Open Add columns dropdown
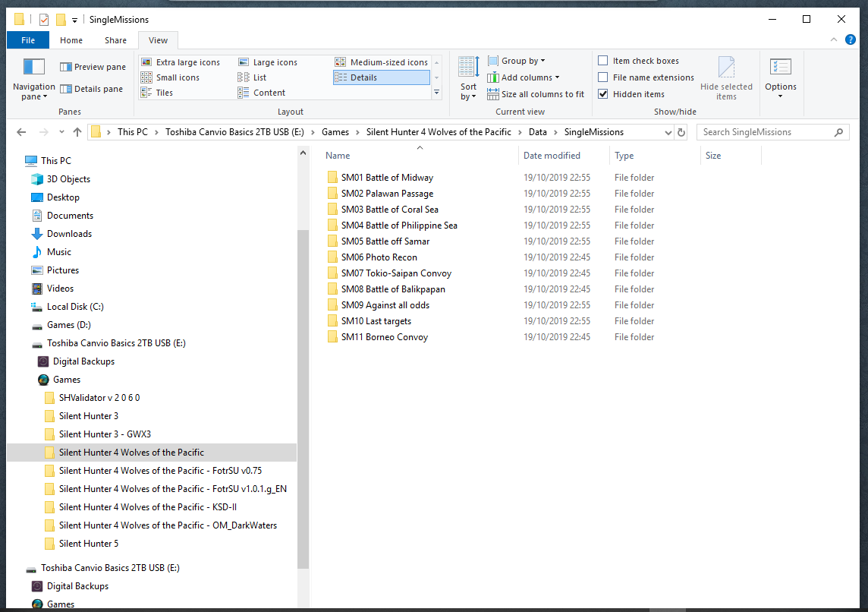 click(x=524, y=77)
